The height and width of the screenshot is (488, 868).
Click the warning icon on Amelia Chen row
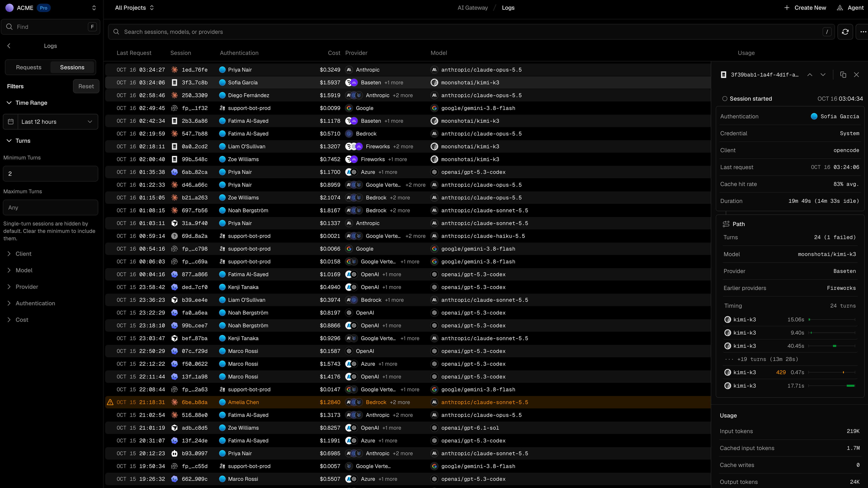coord(110,402)
